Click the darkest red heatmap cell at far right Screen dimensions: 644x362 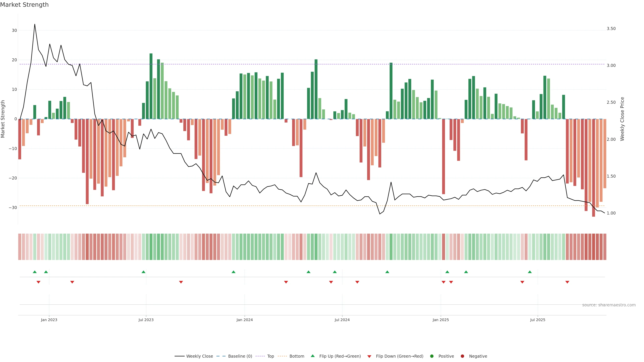[x=594, y=247]
